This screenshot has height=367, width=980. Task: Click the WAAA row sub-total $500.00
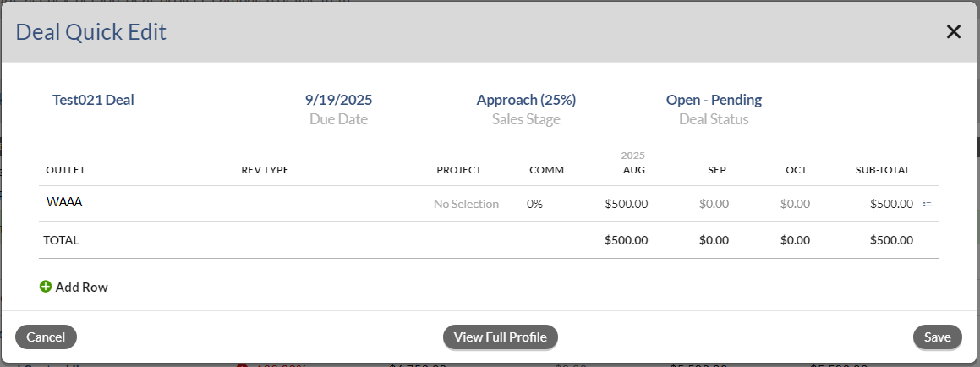coord(891,204)
